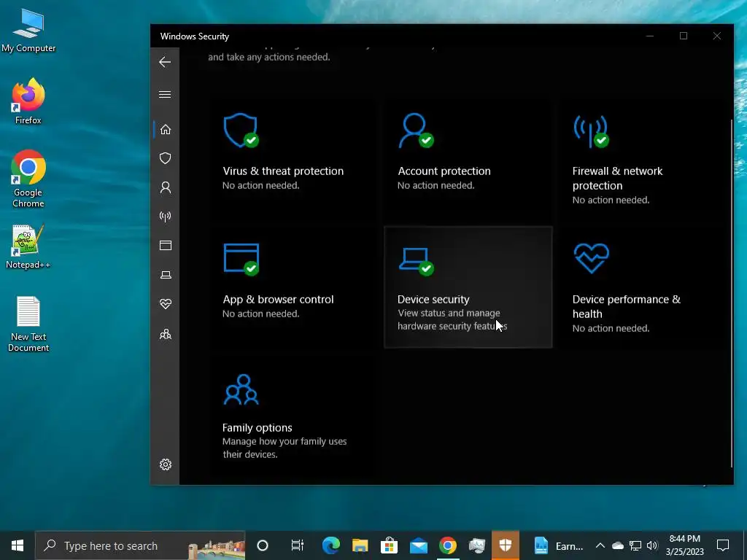747x560 pixels.
Task: Open the 'Earn...' taskbar item
Action: (558, 545)
